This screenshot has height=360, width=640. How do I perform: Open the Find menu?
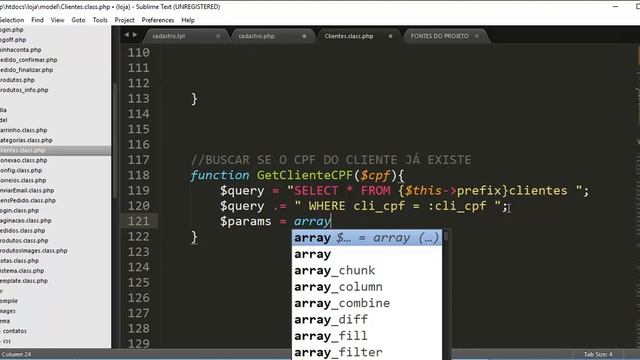coord(37,20)
